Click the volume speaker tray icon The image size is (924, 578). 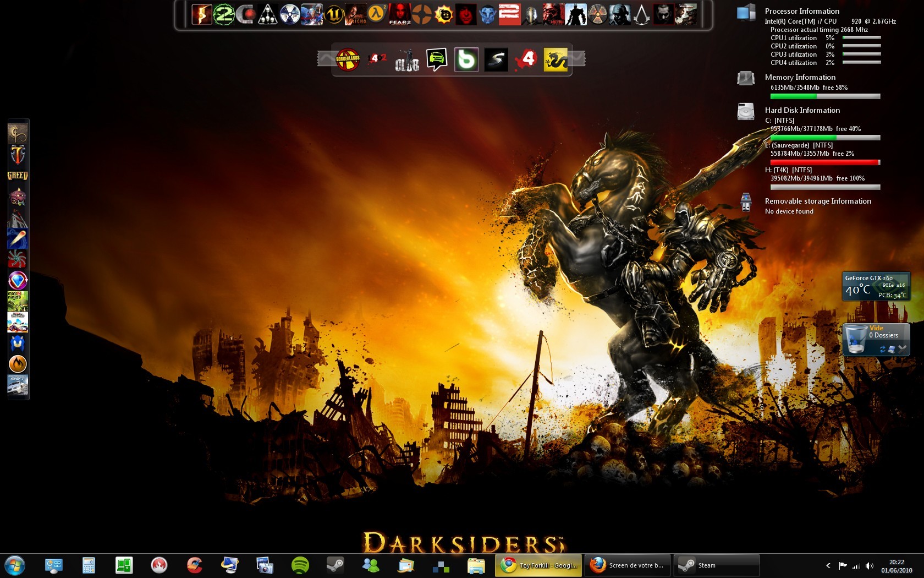870,565
